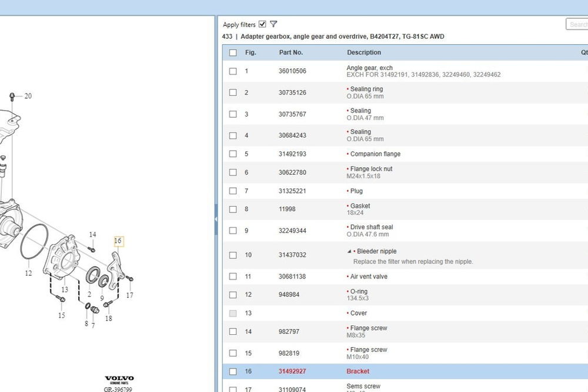This screenshot has height=392, width=588.
Task: Tick the checkbox for Angle gear, exch row
Action: click(x=233, y=71)
